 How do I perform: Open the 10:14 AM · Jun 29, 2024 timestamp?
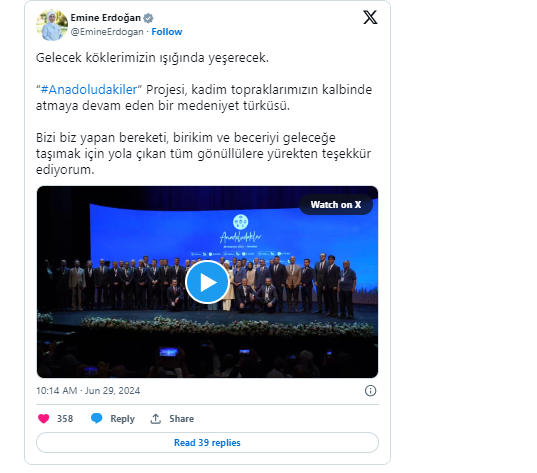point(88,391)
